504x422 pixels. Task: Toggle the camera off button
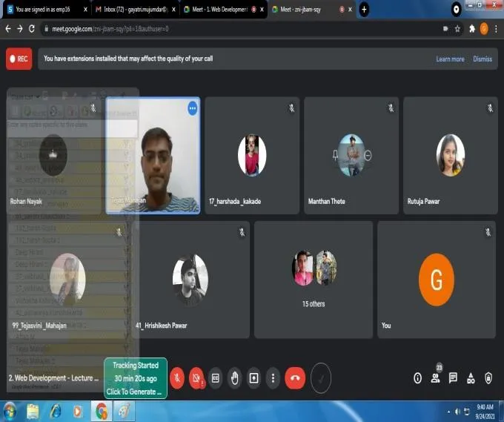196,378
